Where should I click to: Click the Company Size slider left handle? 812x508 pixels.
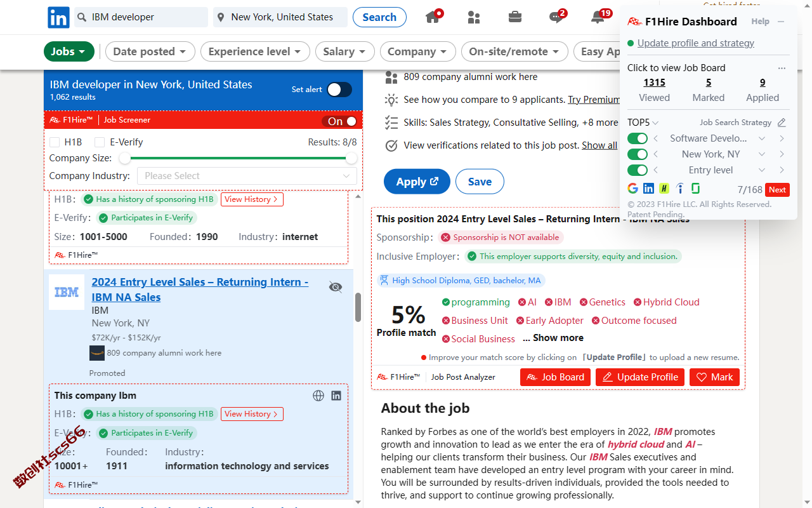(125, 158)
